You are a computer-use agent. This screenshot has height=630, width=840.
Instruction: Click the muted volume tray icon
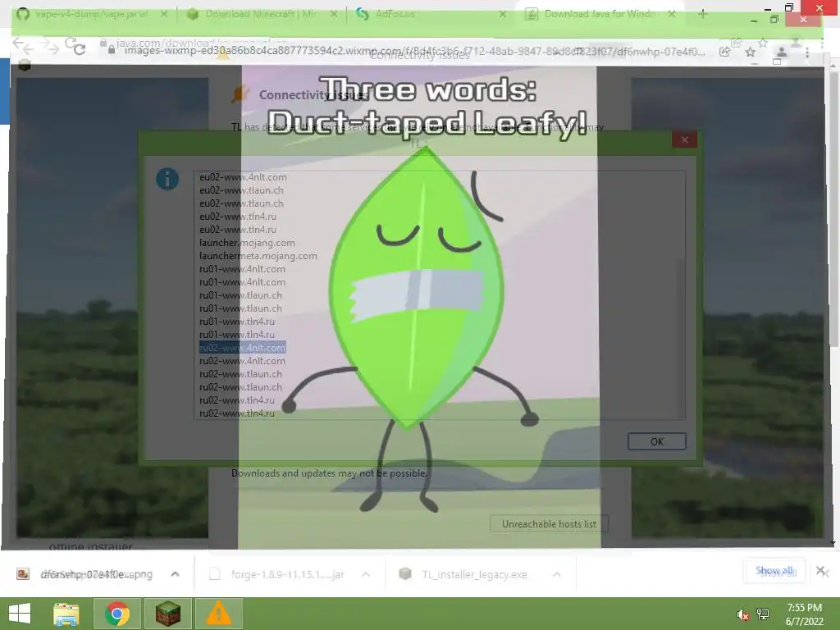tap(742, 614)
